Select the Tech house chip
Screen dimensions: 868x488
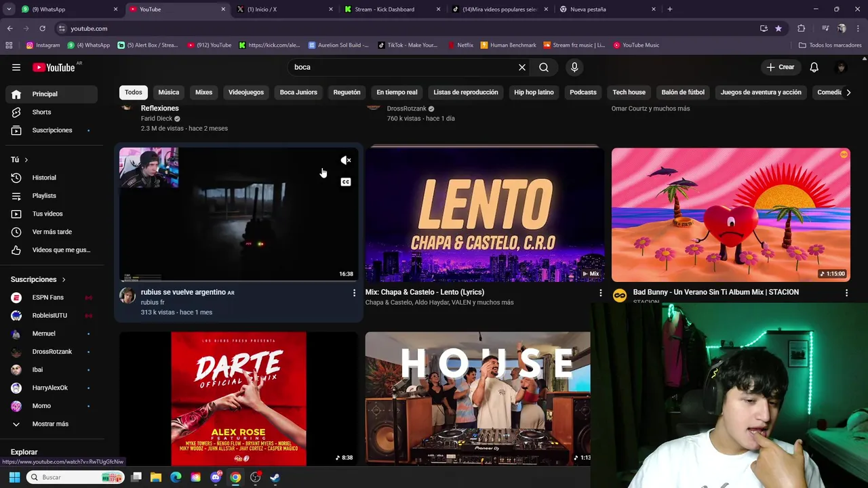pyautogui.click(x=629, y=92)
